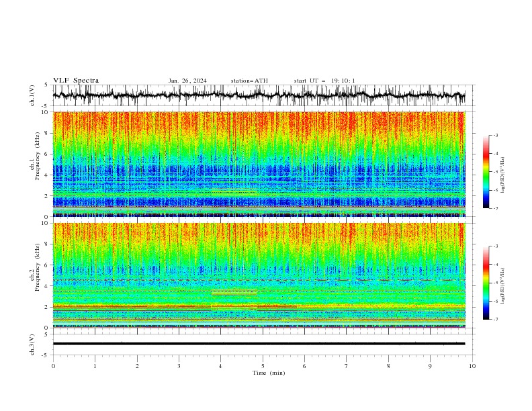Click the "10" minute time axis tick

(x=472, y=366)
